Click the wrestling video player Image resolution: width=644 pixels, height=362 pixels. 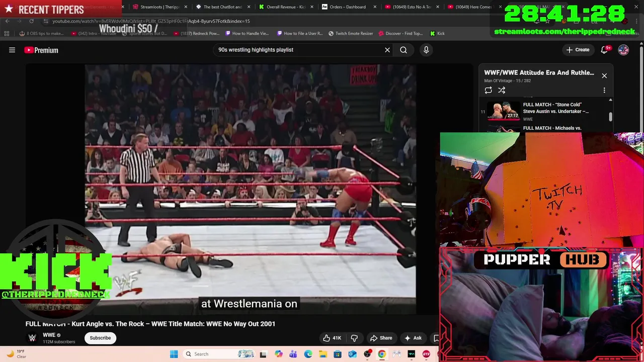[250, 189]
